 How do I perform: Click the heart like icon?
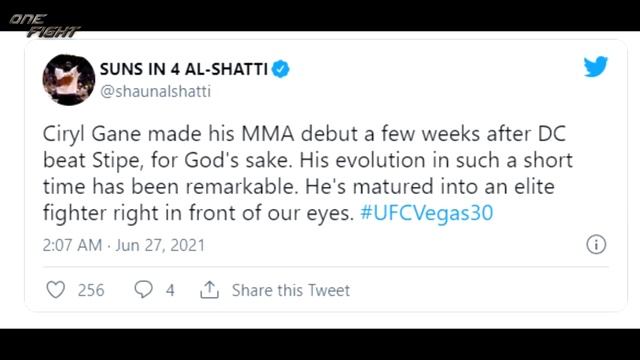[x=56, y=290]
